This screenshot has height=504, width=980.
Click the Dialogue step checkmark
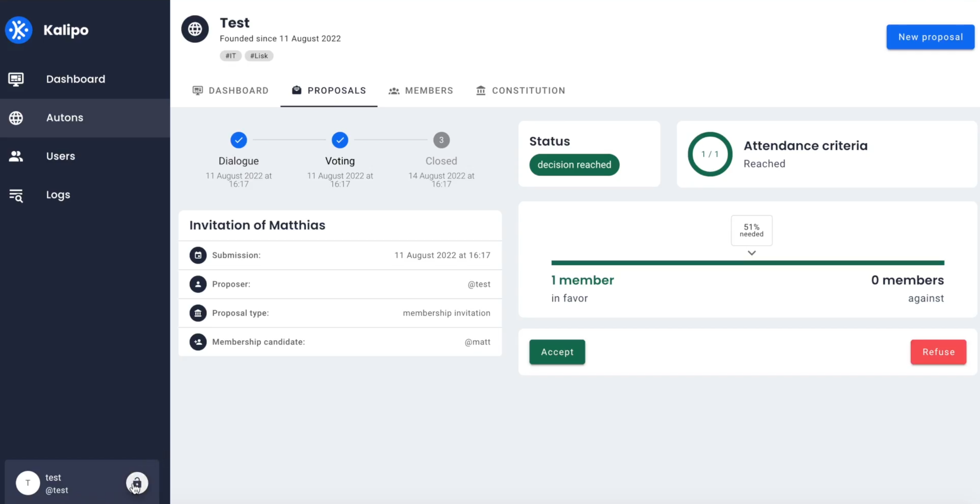(x=238, y=140)
